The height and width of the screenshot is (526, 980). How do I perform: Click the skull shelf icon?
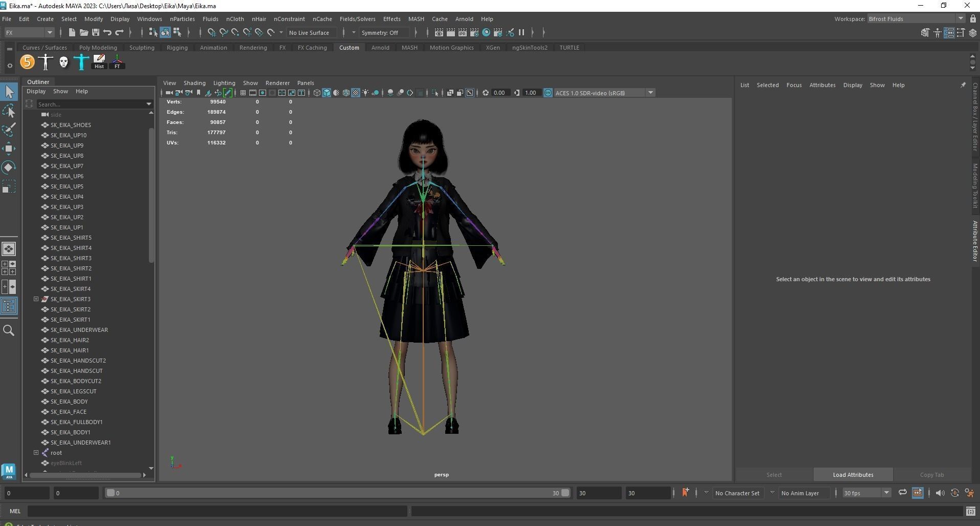pos(63,62)
